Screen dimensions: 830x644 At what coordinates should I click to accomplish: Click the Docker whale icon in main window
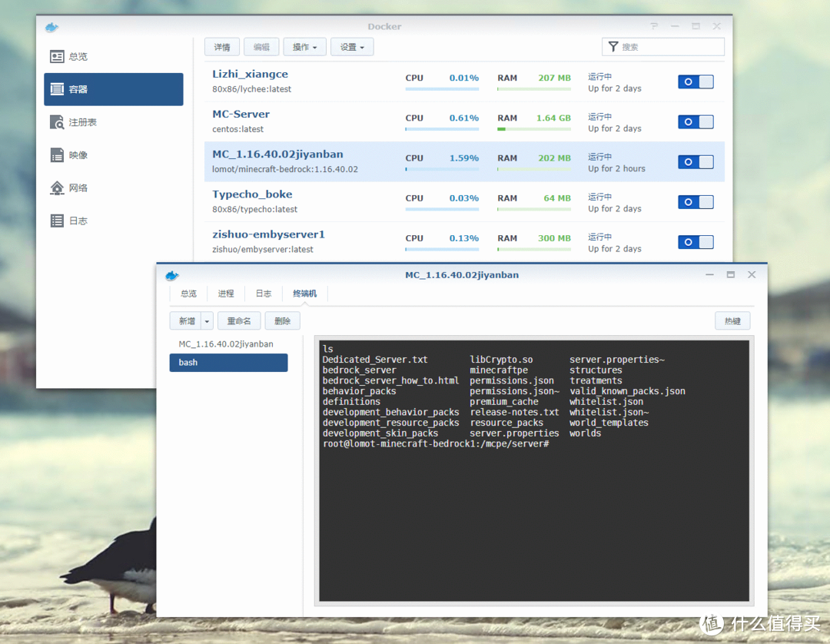tap(51, 27)
